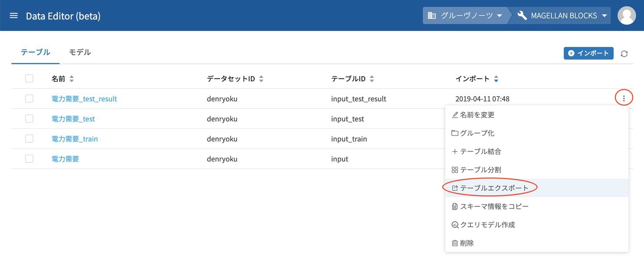Open the user profile avatar
Viewport: 644px width, 263px height.
[627, 16]
